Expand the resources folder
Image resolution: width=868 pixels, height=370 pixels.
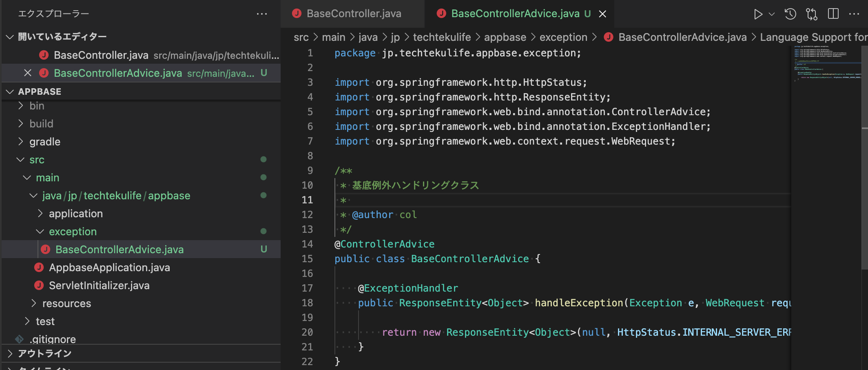tap(141, 303)
